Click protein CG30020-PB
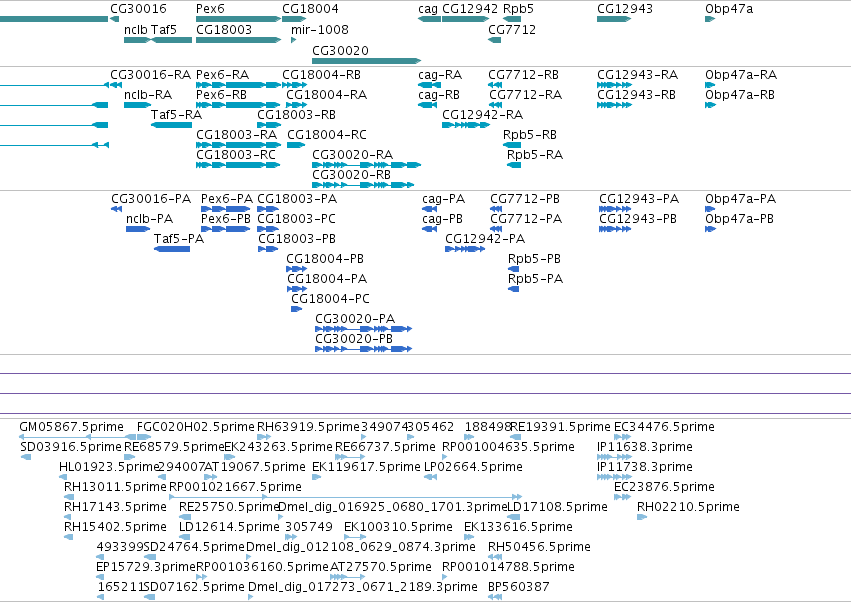 coord(364,349)
